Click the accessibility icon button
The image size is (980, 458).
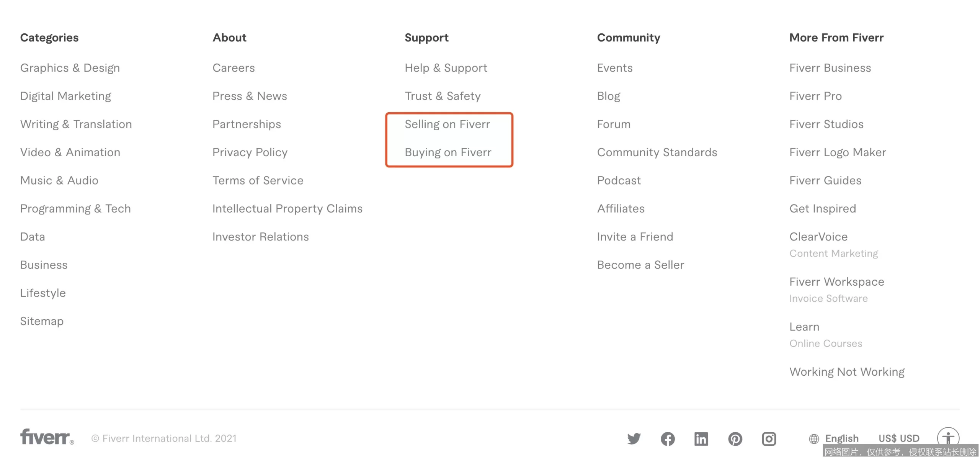pyautogui.click(x=948, y=438)
